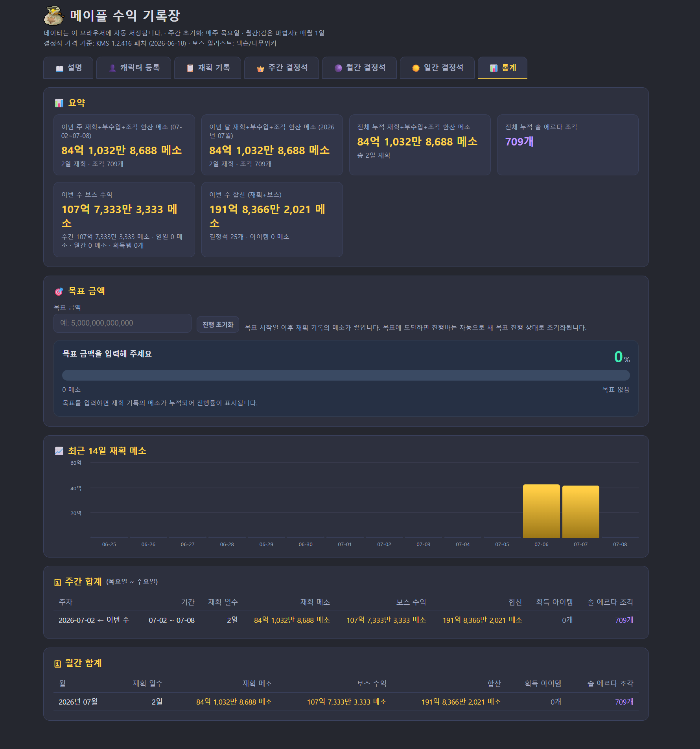Click the weekly table 획득 아이템 header
Viewport: 700px width, 749px height.
click(554, 602)
